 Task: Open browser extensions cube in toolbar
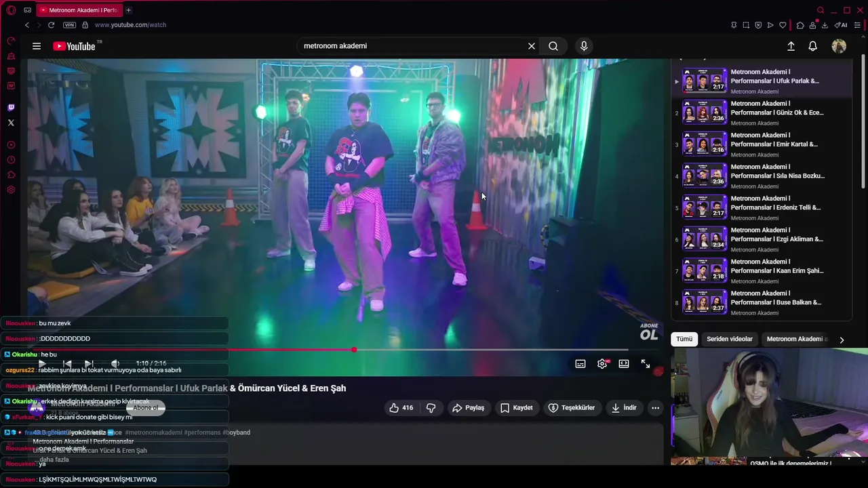point(800,25)
